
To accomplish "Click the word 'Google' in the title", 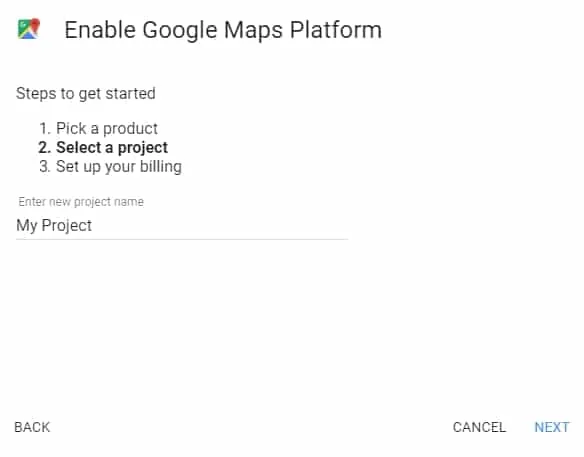I will [180, 31].
